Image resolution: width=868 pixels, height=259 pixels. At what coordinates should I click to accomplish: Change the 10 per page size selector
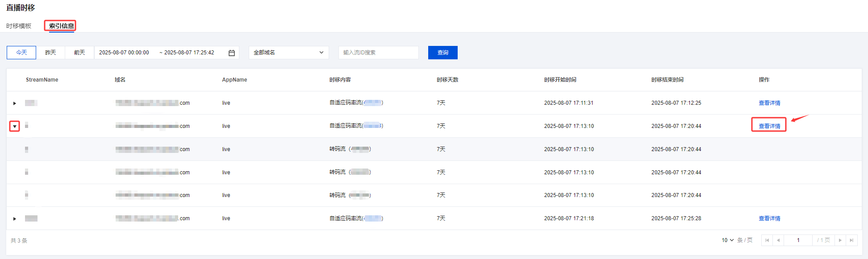tap(727, 240)
